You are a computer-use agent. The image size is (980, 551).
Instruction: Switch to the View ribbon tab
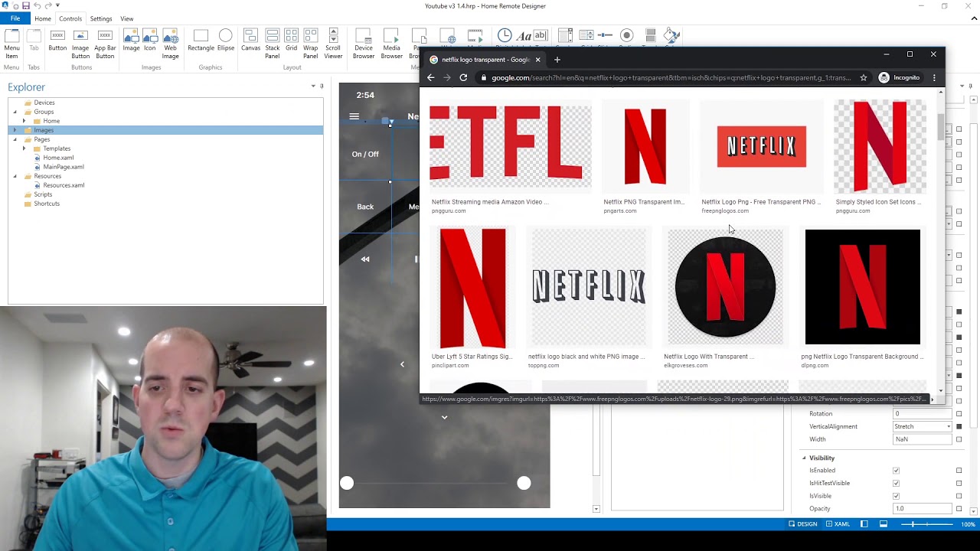click(127, 18)
